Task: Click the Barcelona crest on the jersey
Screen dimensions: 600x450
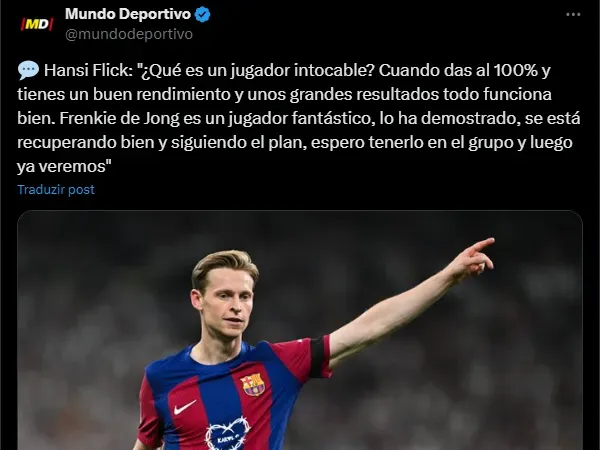Action: [x=253, y=384]
